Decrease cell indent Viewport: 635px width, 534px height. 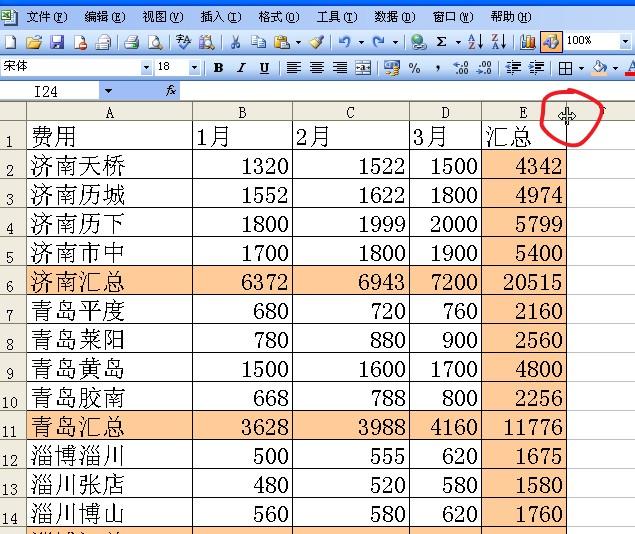[x=514, y=68]
